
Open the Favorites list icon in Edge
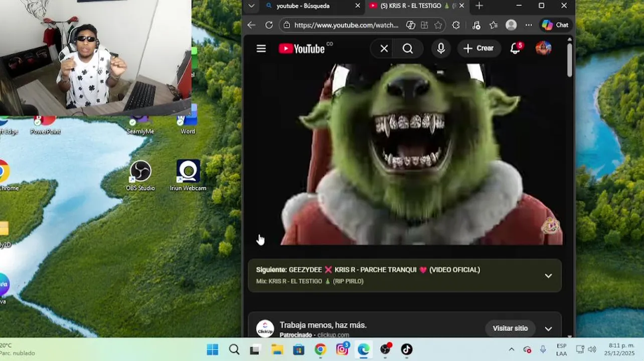[494, 25]
